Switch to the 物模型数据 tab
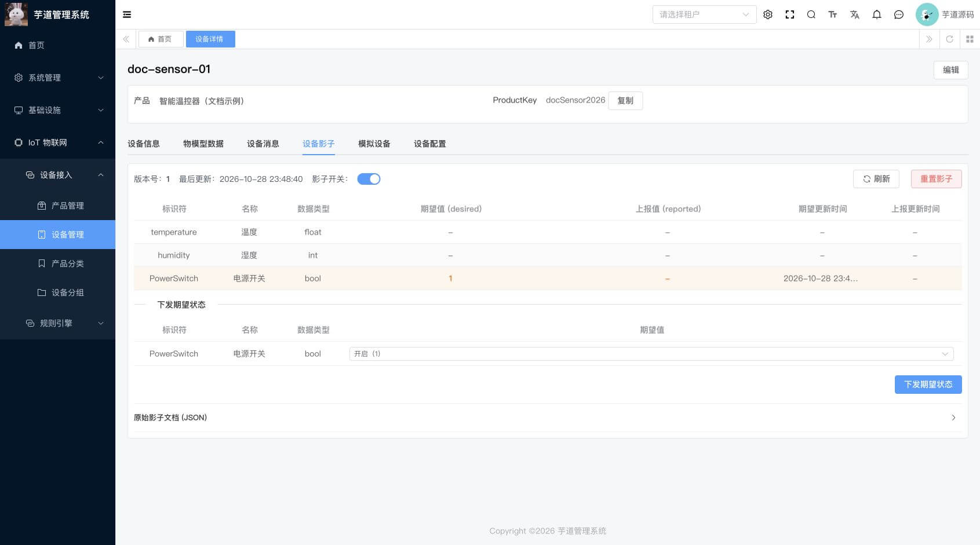The height and width of the screenshot is (545, 980). tap(203, 144)
